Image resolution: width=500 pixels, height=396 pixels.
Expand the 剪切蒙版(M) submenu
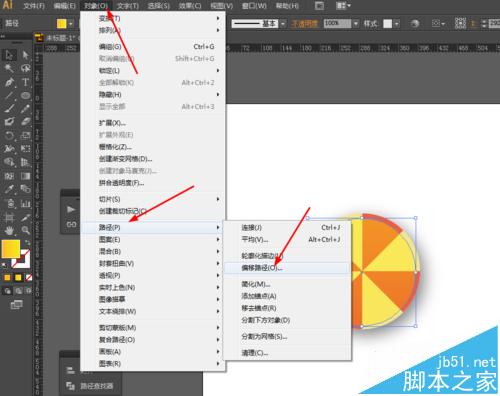tap(153, 328)
